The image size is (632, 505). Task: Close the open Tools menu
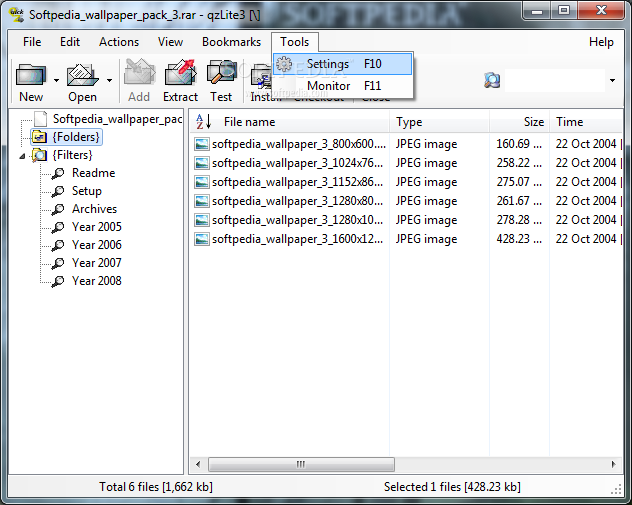pos(295,42)
